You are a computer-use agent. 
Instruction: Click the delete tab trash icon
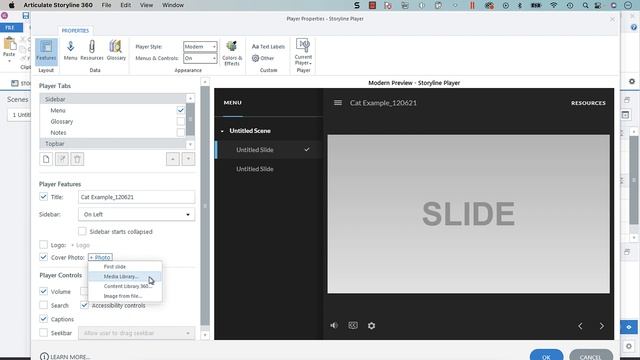point(77,159)
